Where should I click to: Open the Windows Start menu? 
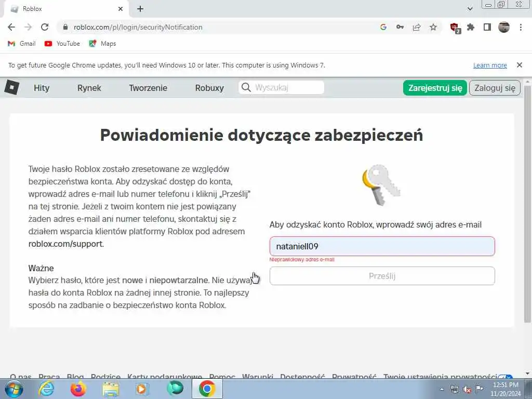(14, 389)
